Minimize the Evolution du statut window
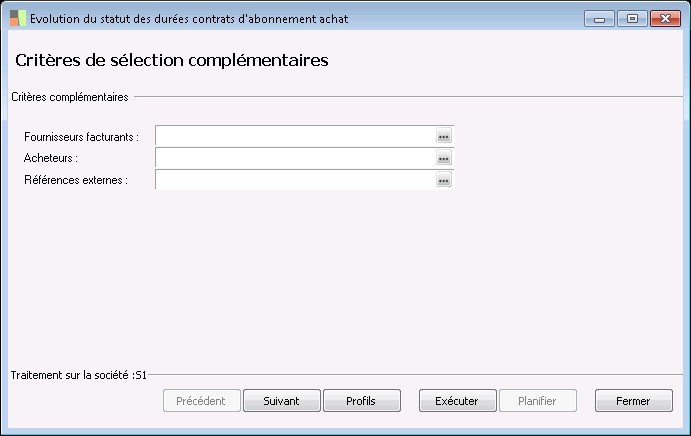691x436 pixels. 599,18
